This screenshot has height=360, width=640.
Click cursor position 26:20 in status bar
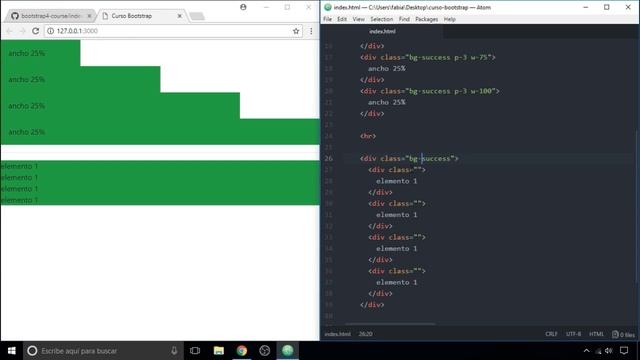click(365, 334)
